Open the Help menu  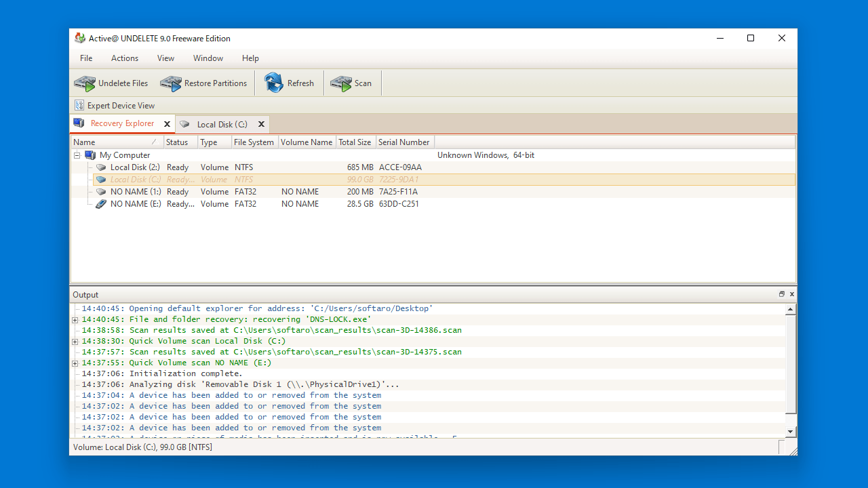click(x=250, y=58)
